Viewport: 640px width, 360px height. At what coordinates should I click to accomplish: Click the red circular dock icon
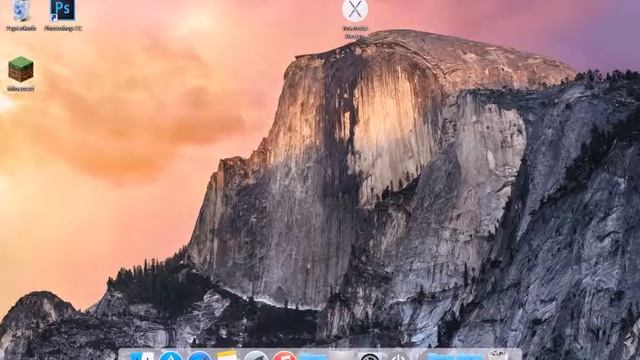click(284, 356)
